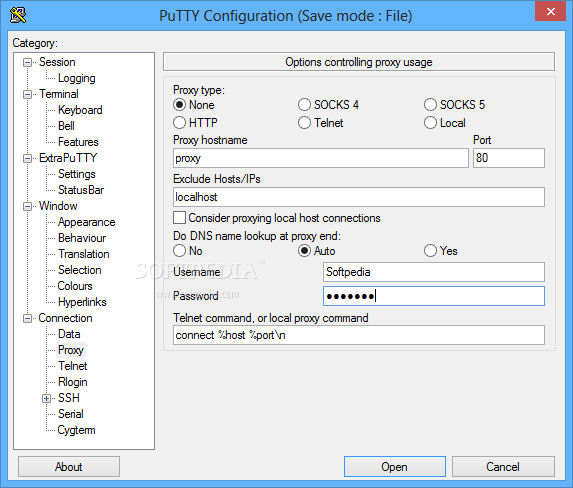Open the Cygterm category
The image size is (573, 488).
pyautogui.click(x=76, y=430)
